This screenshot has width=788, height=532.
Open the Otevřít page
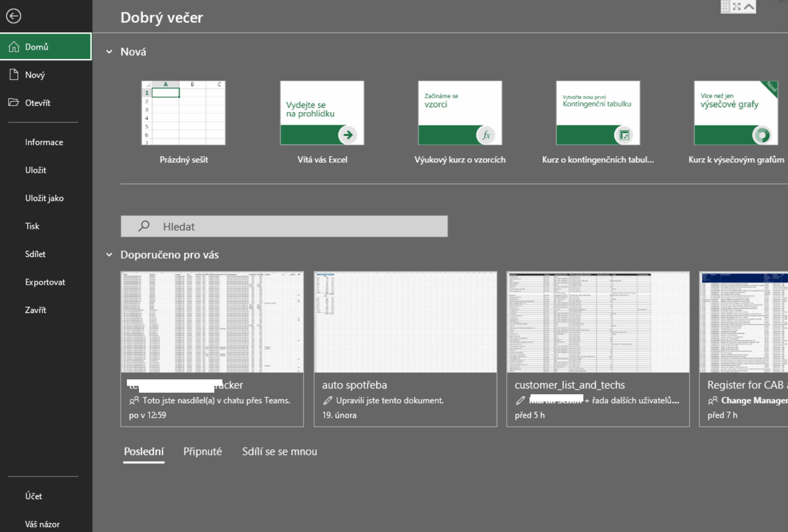[x=46, y=103]
